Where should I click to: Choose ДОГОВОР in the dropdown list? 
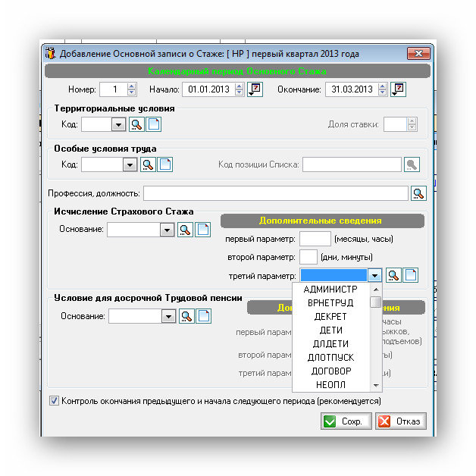click(x=330, y=371)
